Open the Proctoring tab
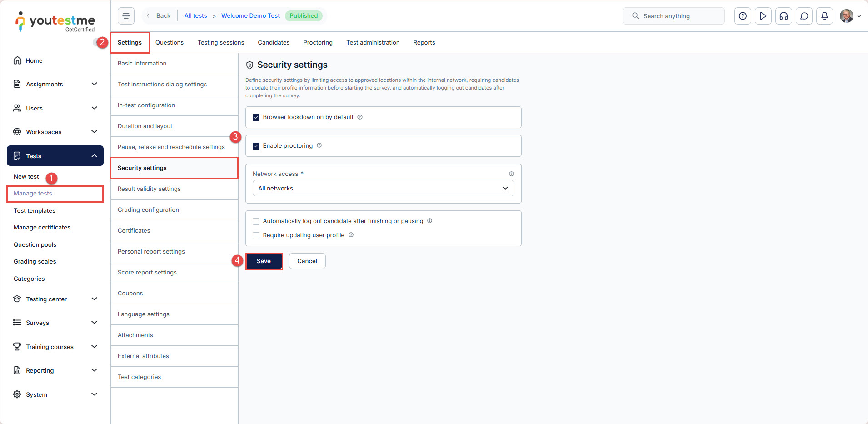868x424 pixels. click(318, 42)
